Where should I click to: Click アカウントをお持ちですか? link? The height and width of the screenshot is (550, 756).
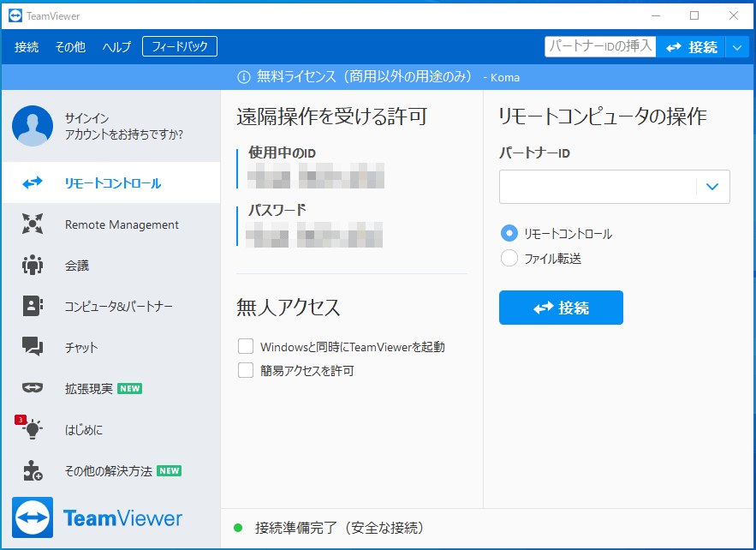(124, 135)
